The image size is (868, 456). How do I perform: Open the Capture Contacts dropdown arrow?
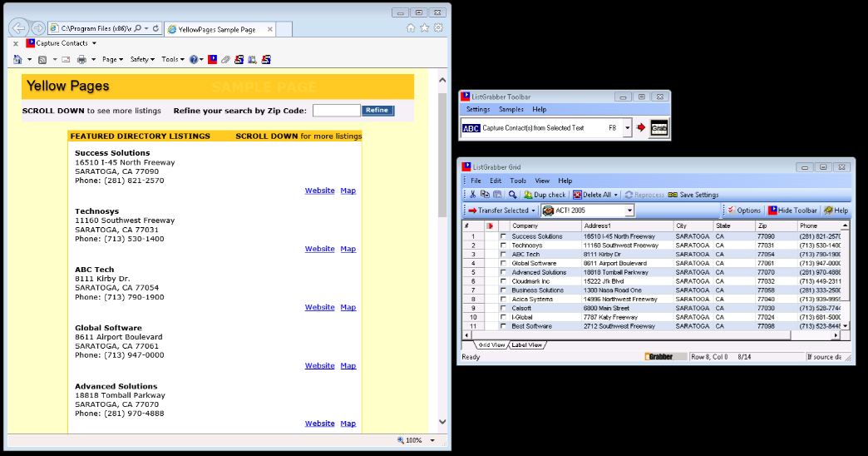point(94,43)
